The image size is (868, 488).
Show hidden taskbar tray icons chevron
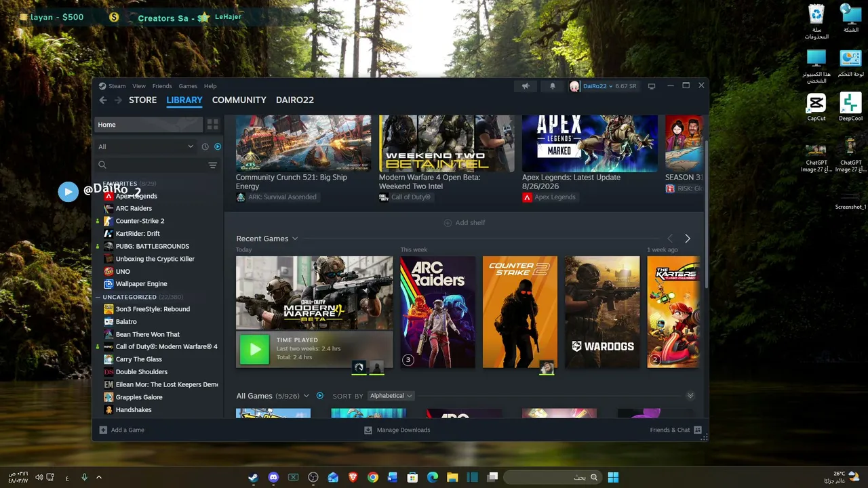[99, 477]
